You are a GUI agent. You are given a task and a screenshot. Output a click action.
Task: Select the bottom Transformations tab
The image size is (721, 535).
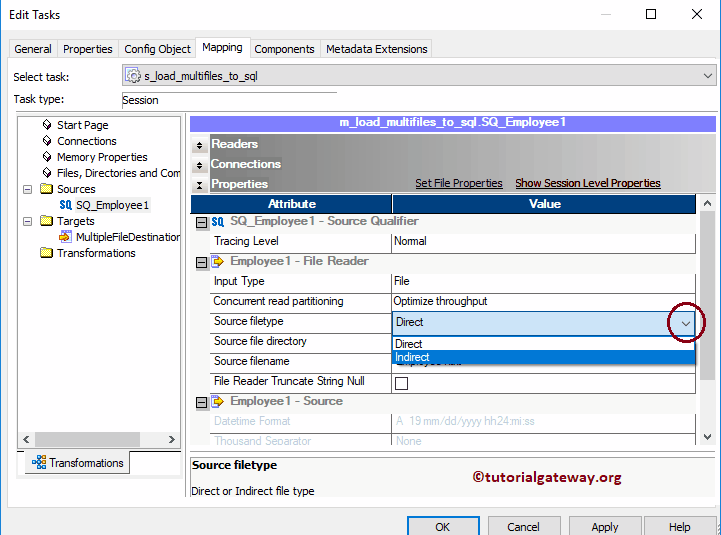(78, 462)
